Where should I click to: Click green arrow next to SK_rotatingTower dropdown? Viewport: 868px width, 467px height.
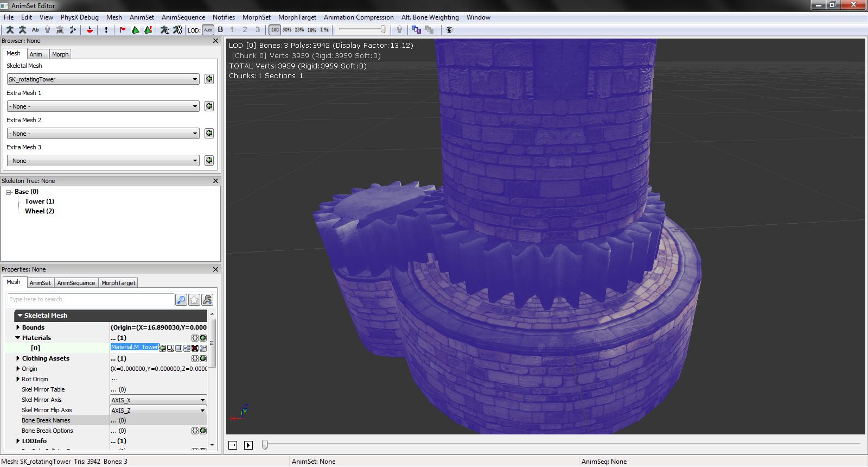point(209,79)
